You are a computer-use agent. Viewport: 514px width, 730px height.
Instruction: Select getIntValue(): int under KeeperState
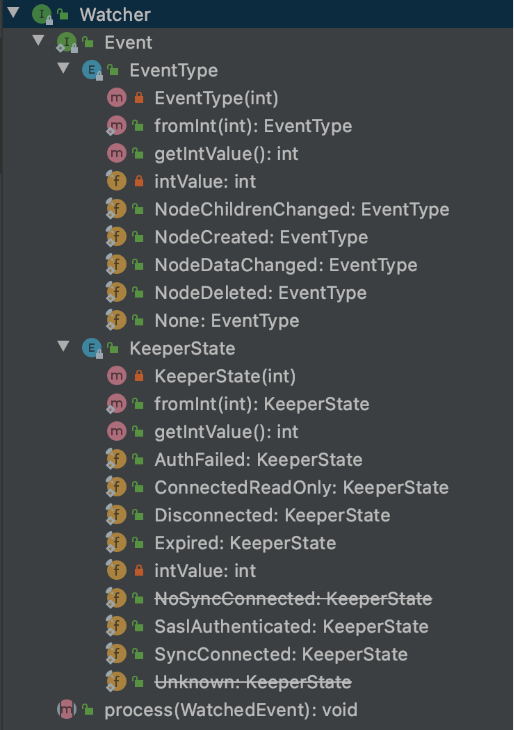click(x=226, y=432)
